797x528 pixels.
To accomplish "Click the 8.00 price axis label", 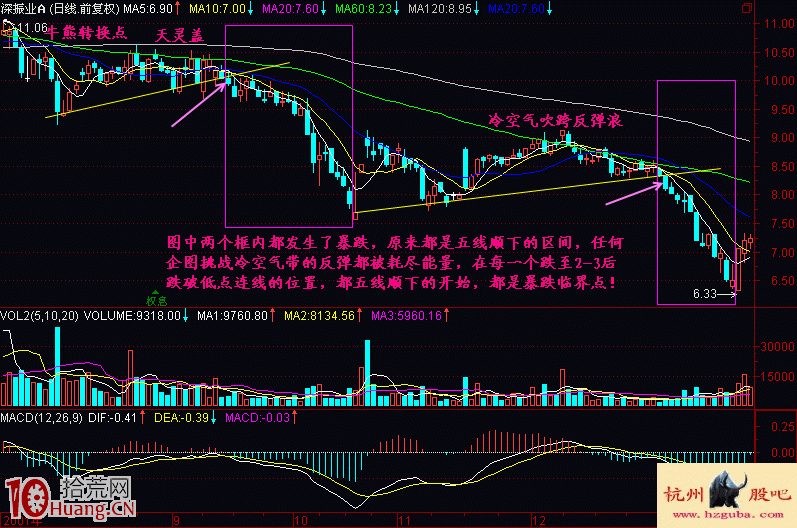I will pyautogui.click(x=782, y=195).
